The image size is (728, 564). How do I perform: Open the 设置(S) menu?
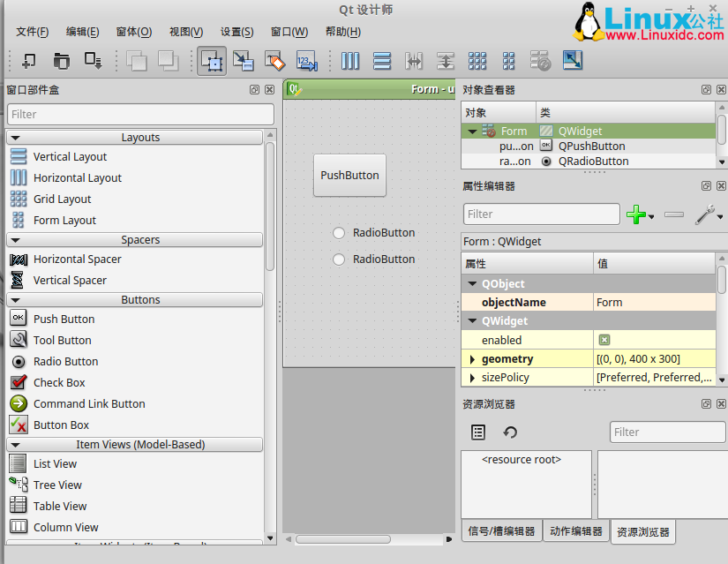pyautogui.click(x=236, y=32)
